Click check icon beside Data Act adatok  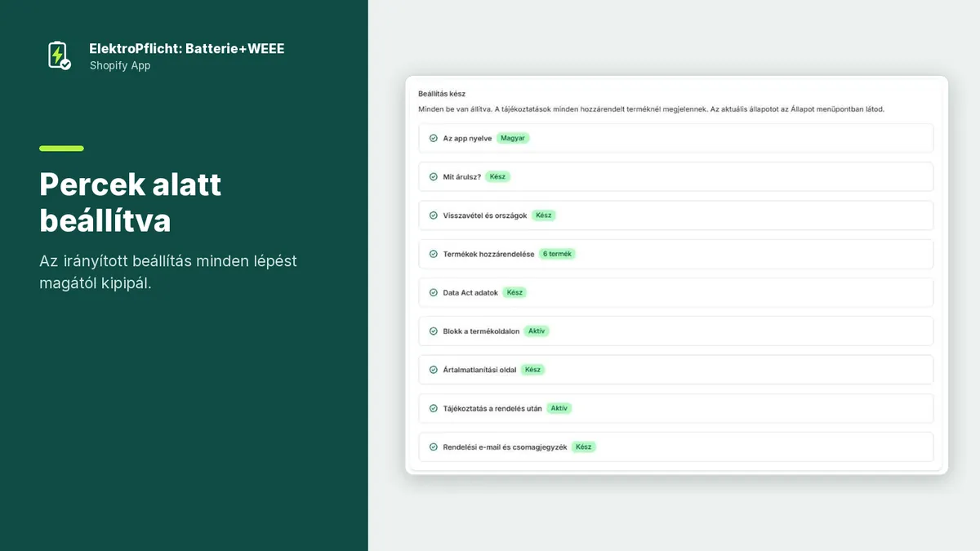click(434, 292)
